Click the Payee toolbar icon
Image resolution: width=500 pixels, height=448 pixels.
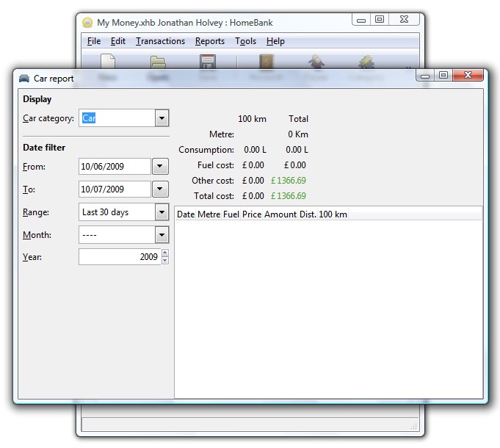tap(316, 62)
